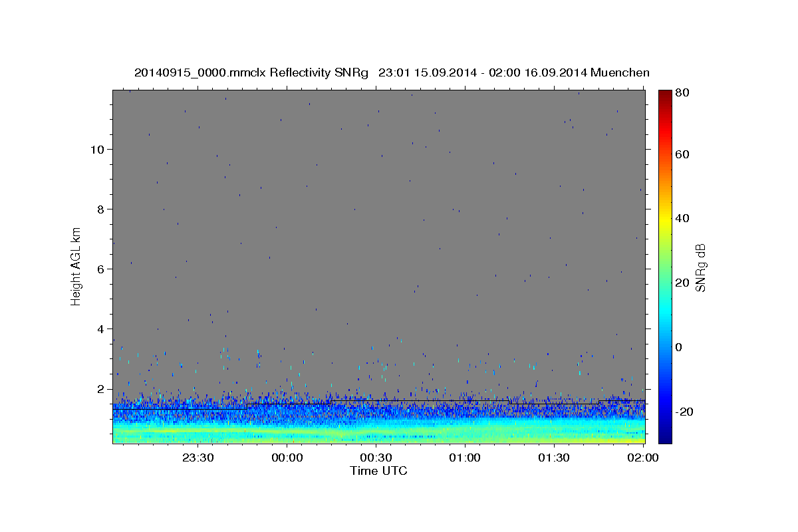Click the colorbar value '20'
The height and width of the screenshot is (532, 798).
[682, 283]
